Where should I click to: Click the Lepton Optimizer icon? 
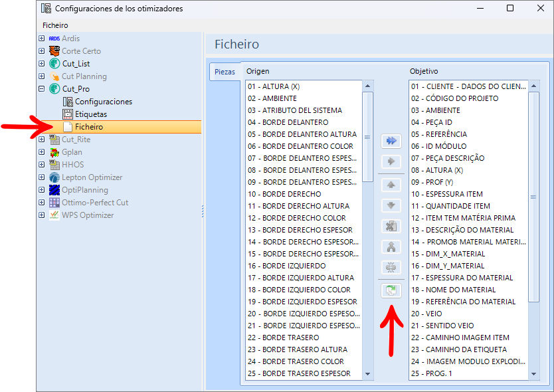pos(54,177)
